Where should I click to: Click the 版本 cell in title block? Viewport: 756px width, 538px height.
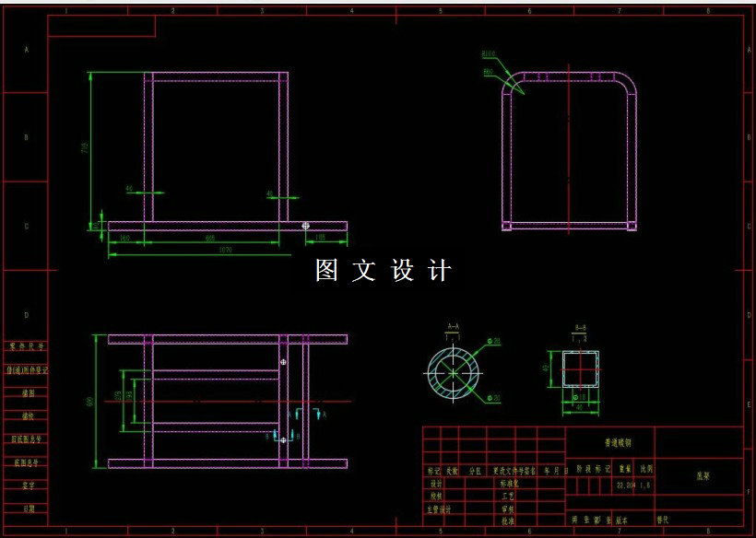click(622, 520)
